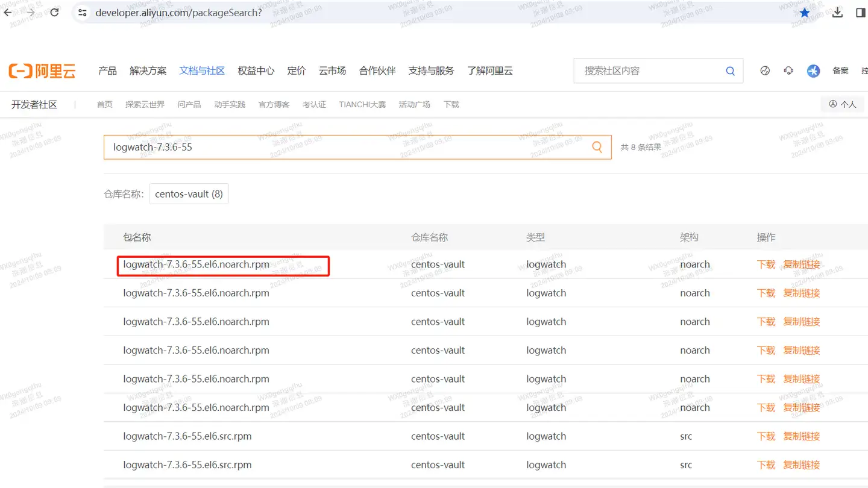
Task: Open the globe international site icon
Action: [765, 70]
